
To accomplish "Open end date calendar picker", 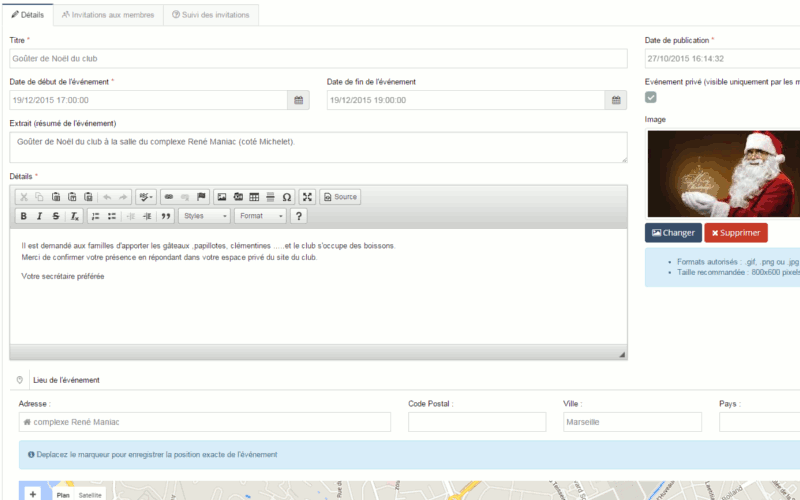I will (616, 100).
